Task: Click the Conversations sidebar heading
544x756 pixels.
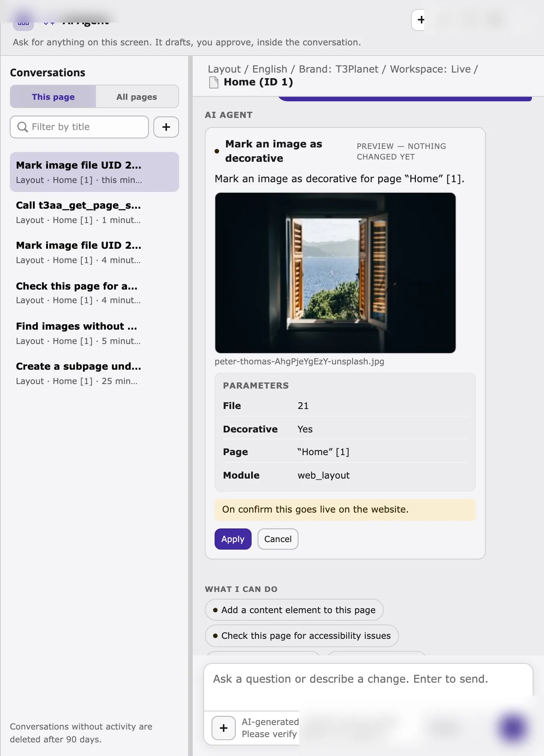Action: [x=48, y=73]
